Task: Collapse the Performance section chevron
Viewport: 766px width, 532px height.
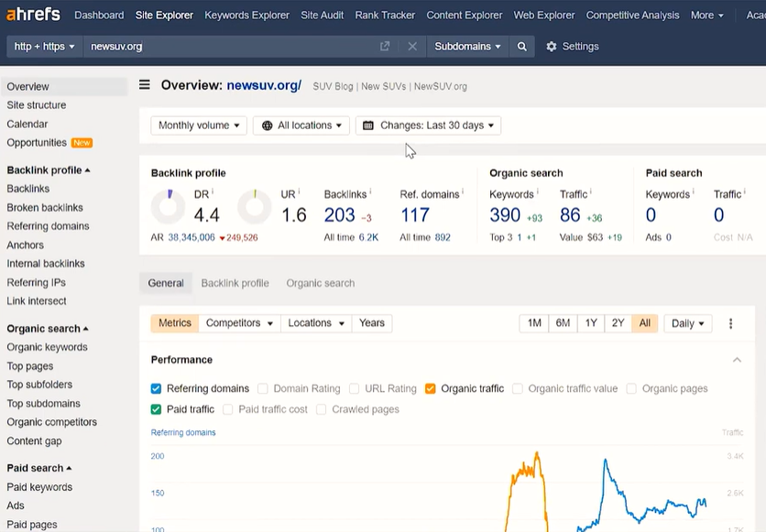Action: click(x=737, y=360)
